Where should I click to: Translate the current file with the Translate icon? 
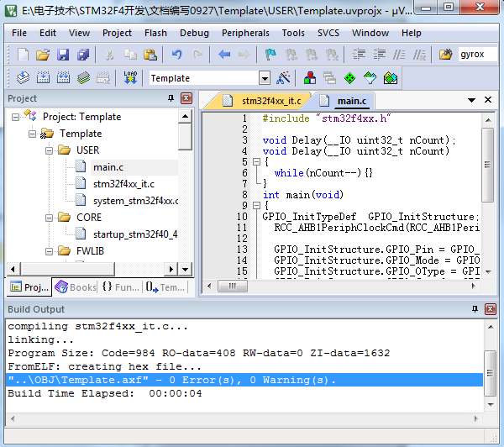(x=24, y=78)
